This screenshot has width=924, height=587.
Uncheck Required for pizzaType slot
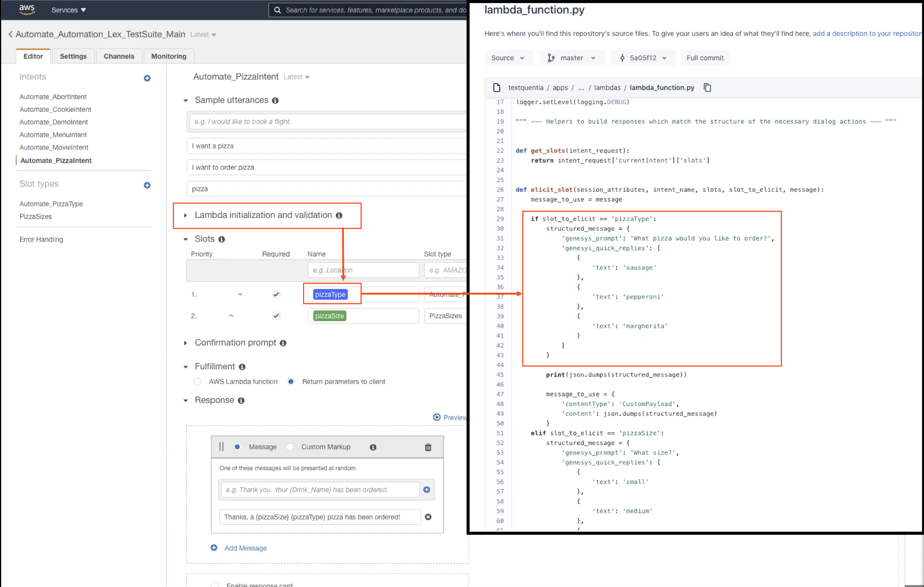(x=276, y=295)
